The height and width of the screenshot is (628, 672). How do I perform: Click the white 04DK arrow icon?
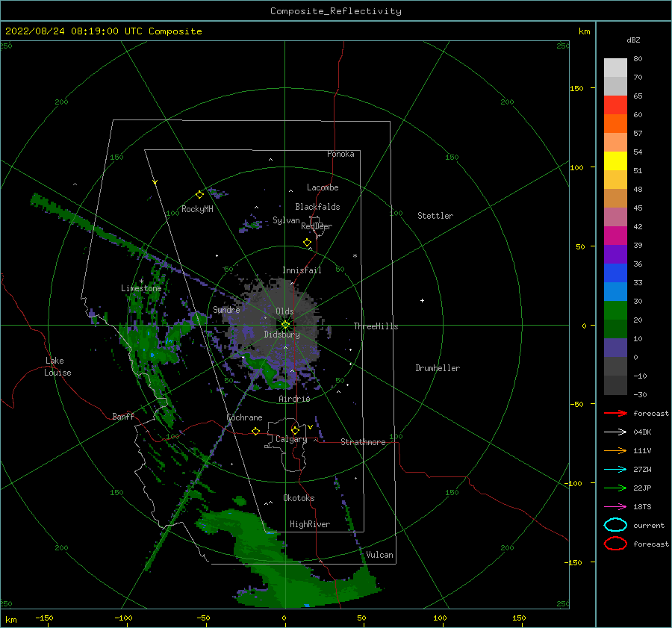point(615,432)
